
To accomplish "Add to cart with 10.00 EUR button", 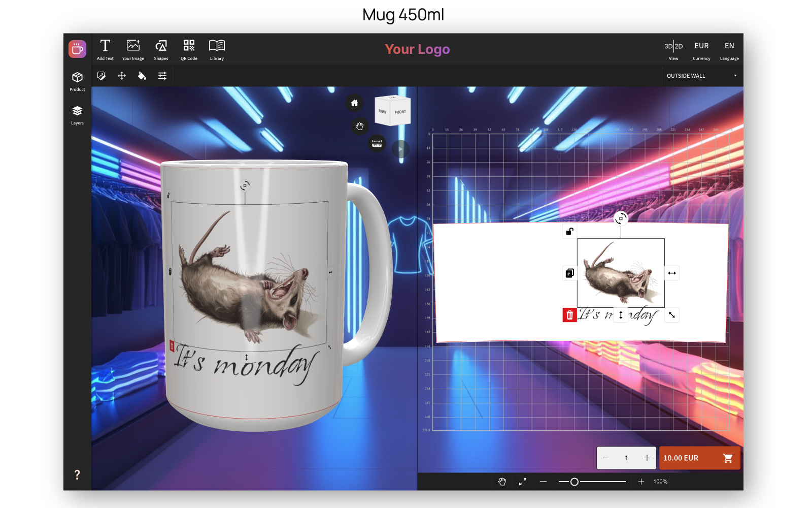I will [699, 458].
